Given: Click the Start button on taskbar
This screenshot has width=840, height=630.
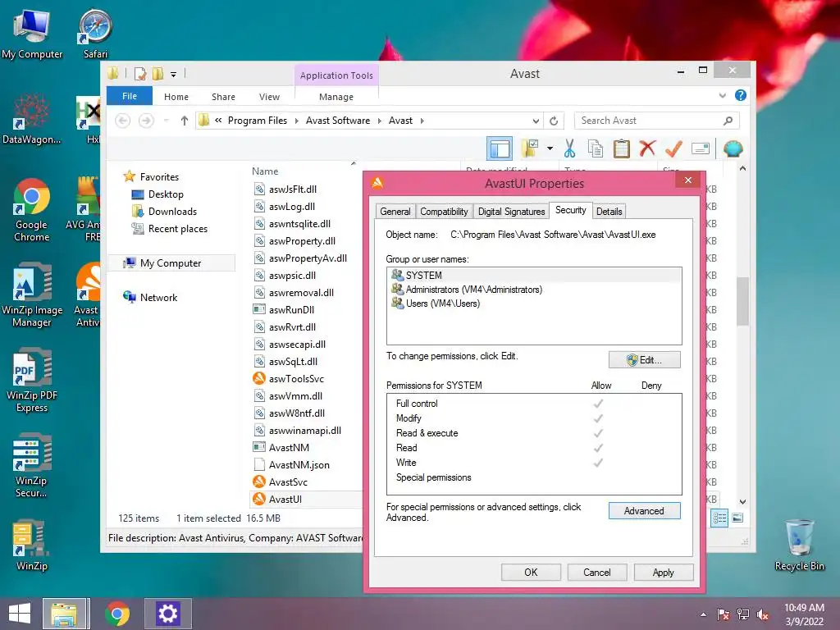Looking at the screenshot, I should pos(20,614).
